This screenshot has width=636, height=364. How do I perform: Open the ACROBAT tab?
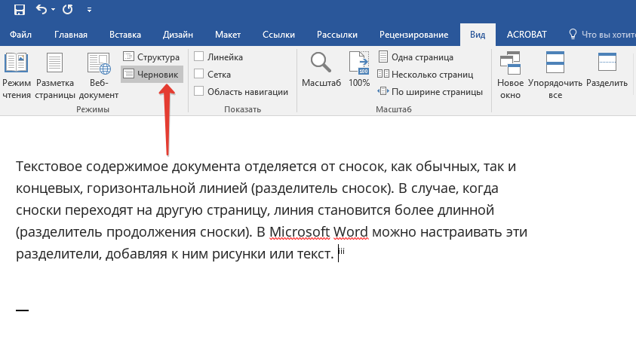tap(527, 35)
